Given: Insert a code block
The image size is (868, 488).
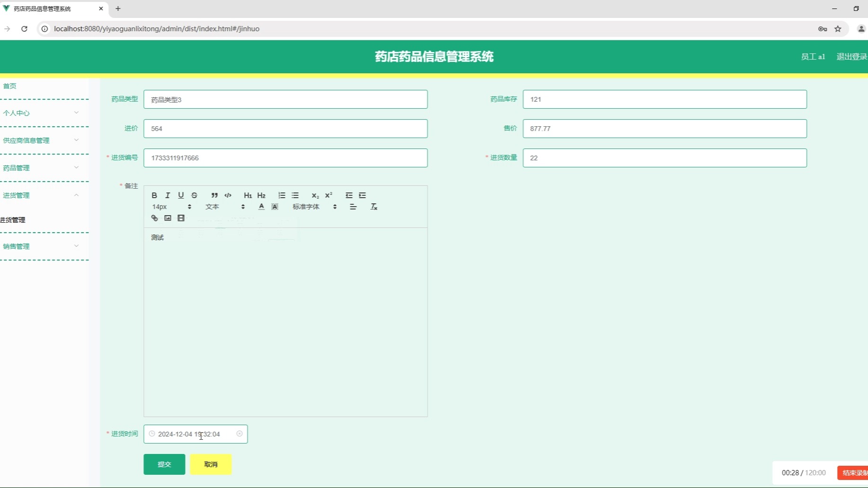Looking at the screenshot, I should [228, 195].
